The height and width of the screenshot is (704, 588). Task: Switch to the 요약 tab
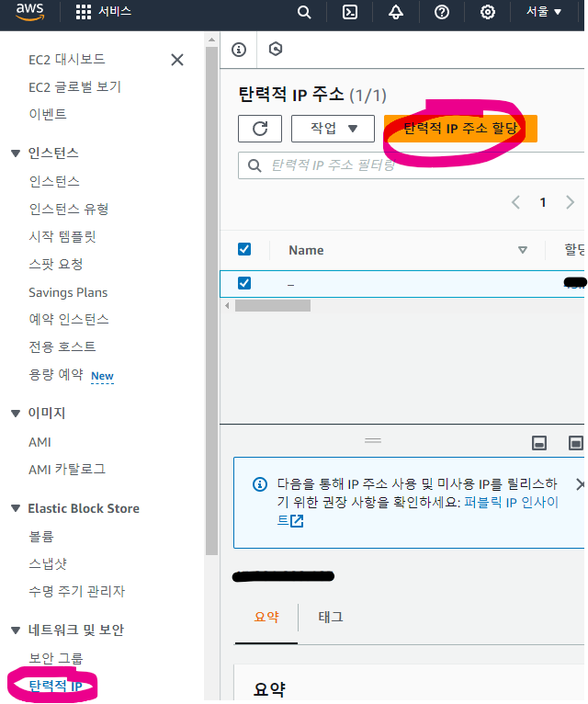point(266,617)
